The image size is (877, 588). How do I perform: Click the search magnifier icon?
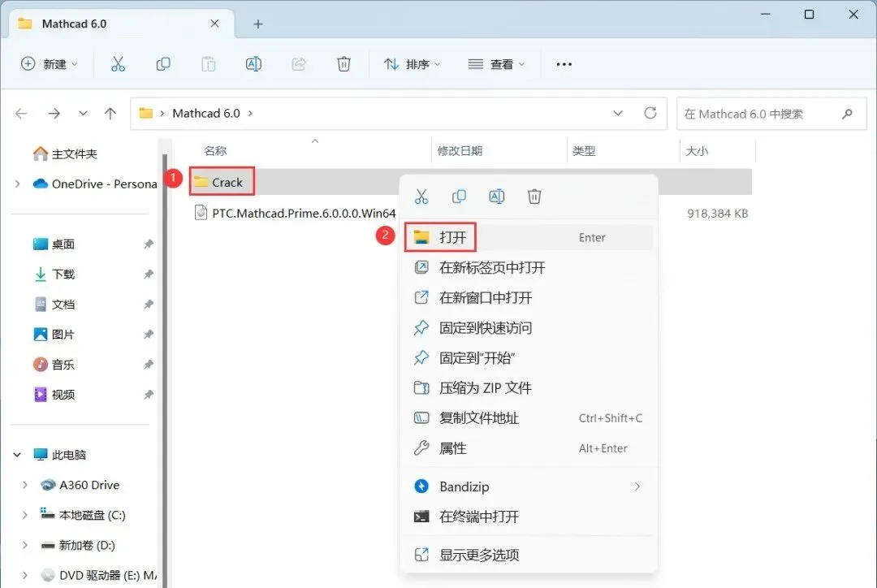click(847, 115)
